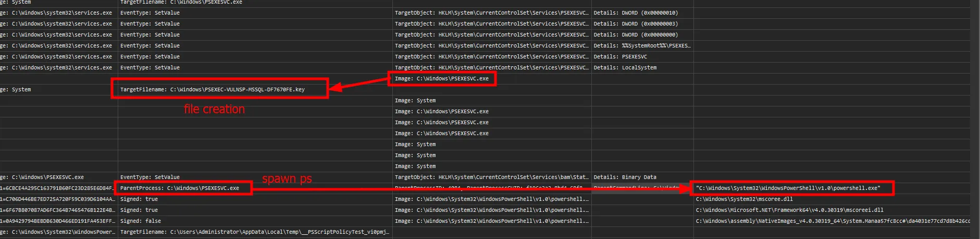980x239 pixels.
Task: Click the System32 mscoree.dll path cell
Action: pyautogui.click(x=744, y=199)
